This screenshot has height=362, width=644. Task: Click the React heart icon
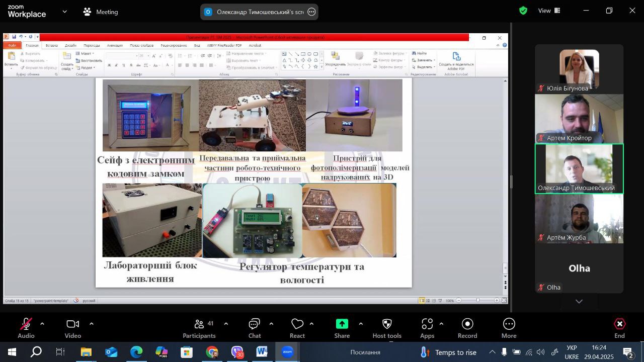click(297, 328)
